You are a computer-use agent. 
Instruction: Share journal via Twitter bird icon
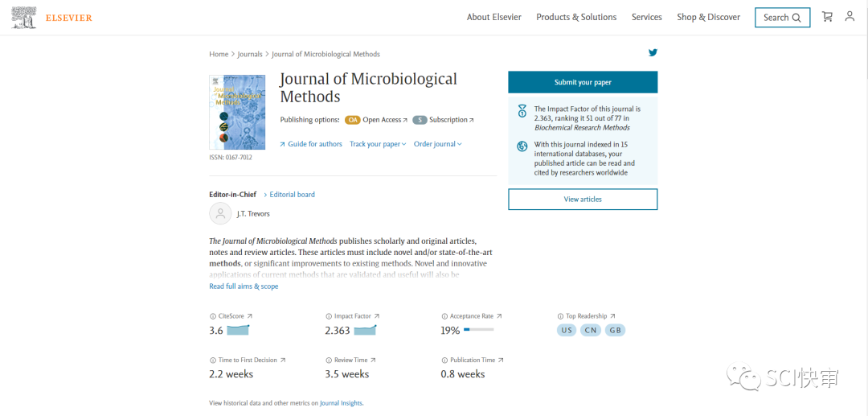pos(653,53)
